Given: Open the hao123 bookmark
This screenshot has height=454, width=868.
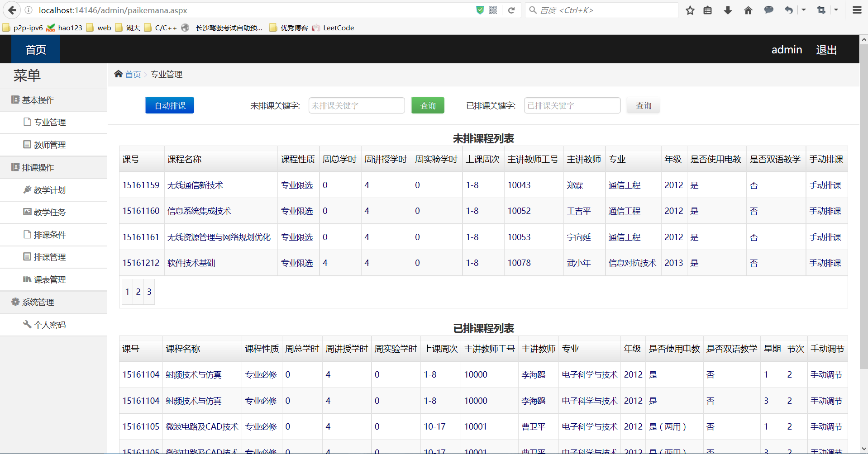Looking at the screenshot, I should tap(64, 28).
